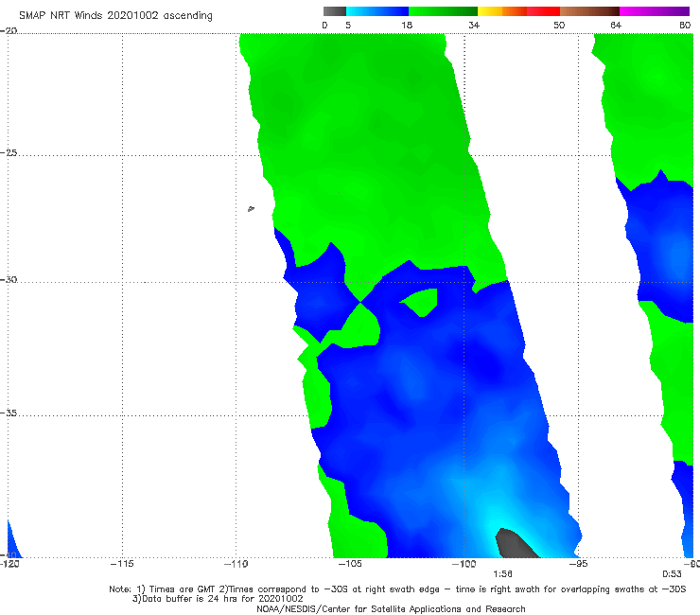Click the isolated green patch inside the blue region
This screenshot has width=700, height=615.
coord(420,302)
